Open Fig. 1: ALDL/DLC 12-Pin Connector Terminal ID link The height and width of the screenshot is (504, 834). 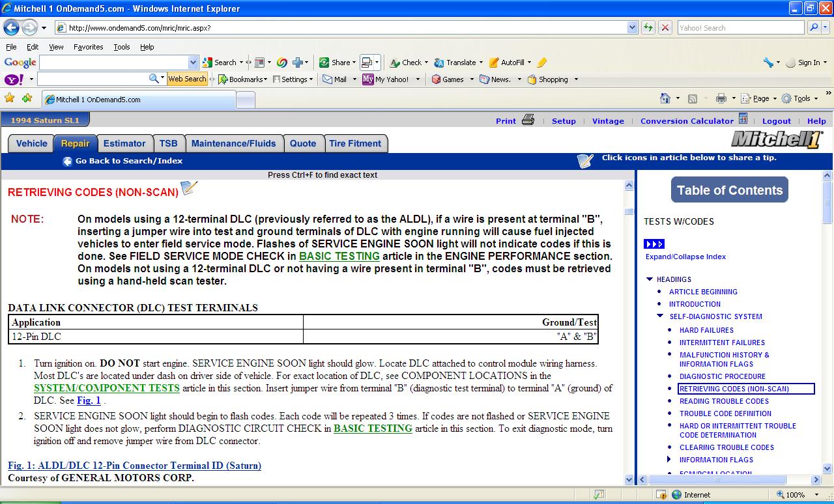pyautogui.click(x=134, y=466)
